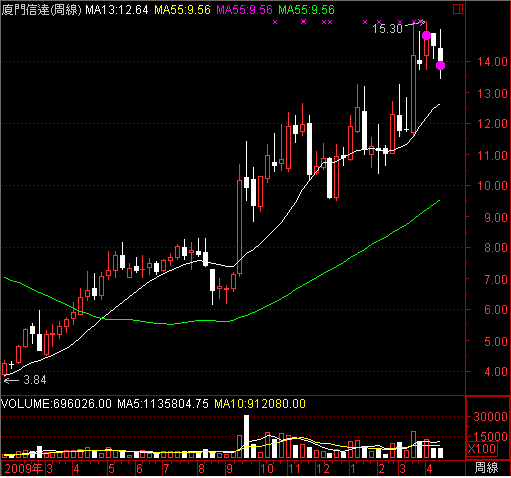Click the 30000 volume axis label
Viewport: 511px width, 478px height.
tap(490, 417)
